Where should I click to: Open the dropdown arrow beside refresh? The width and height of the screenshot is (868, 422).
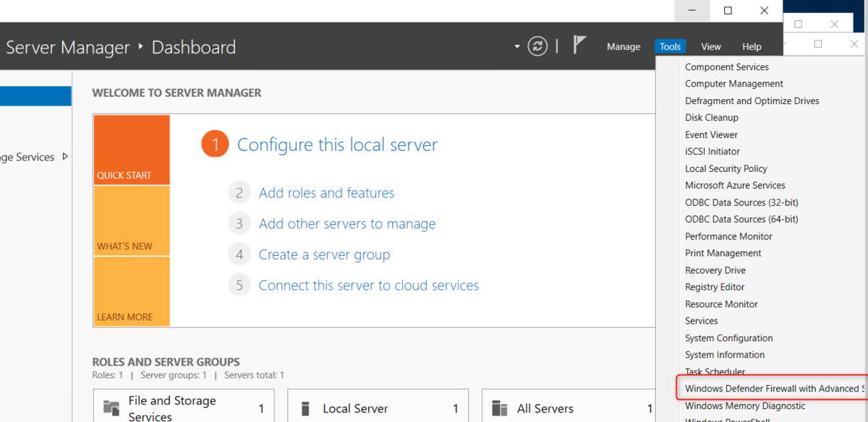[517, 47]
